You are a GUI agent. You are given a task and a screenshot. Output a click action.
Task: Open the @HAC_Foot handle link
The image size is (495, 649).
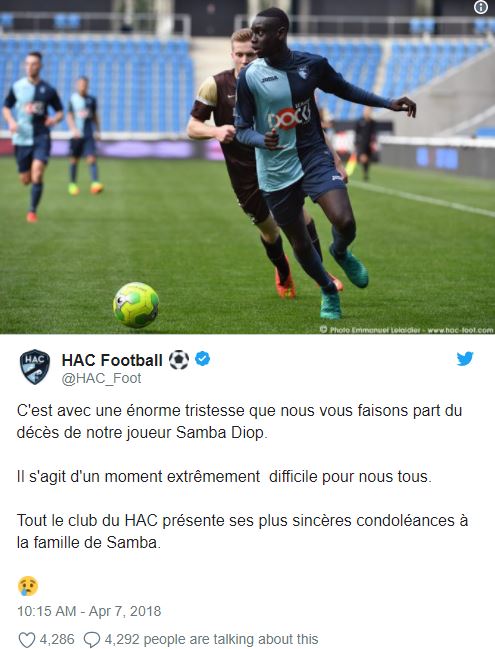coord(101,378)
